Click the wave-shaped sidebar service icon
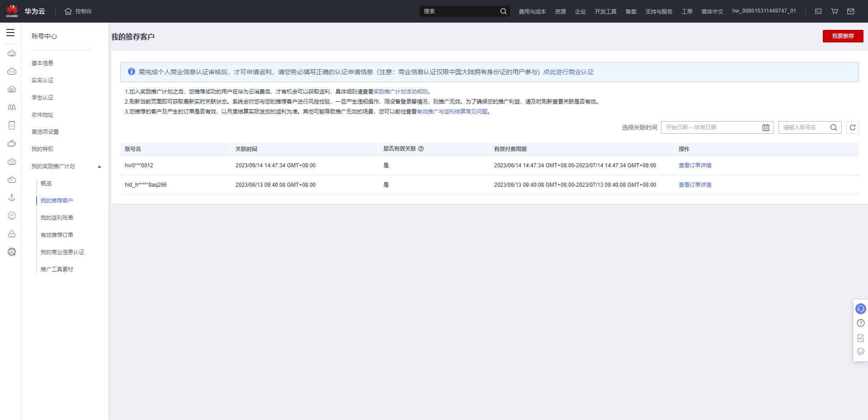 [x=12, y=108]
